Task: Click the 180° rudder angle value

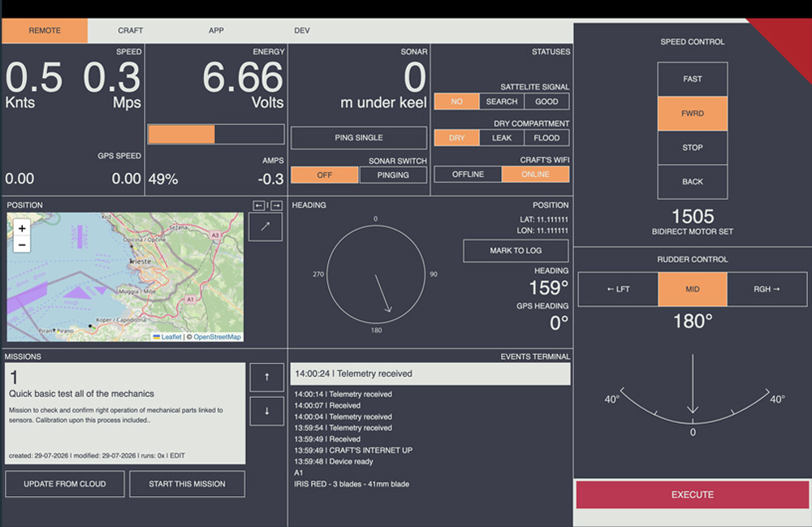Action: click(x=693, y=322)
